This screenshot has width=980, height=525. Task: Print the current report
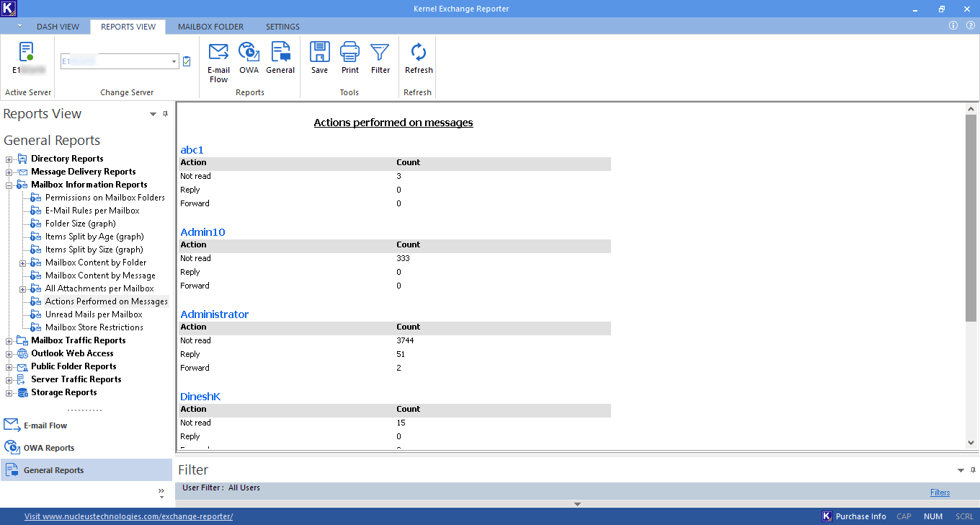point(350,58)
